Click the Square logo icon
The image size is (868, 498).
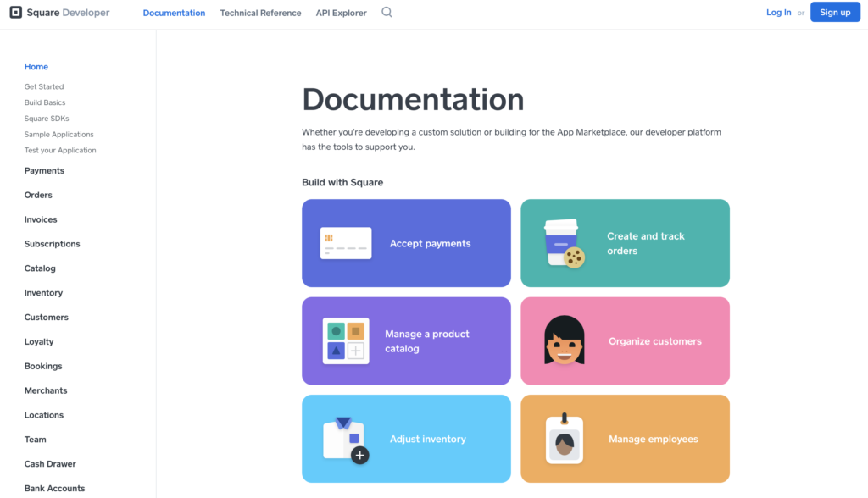15,12
